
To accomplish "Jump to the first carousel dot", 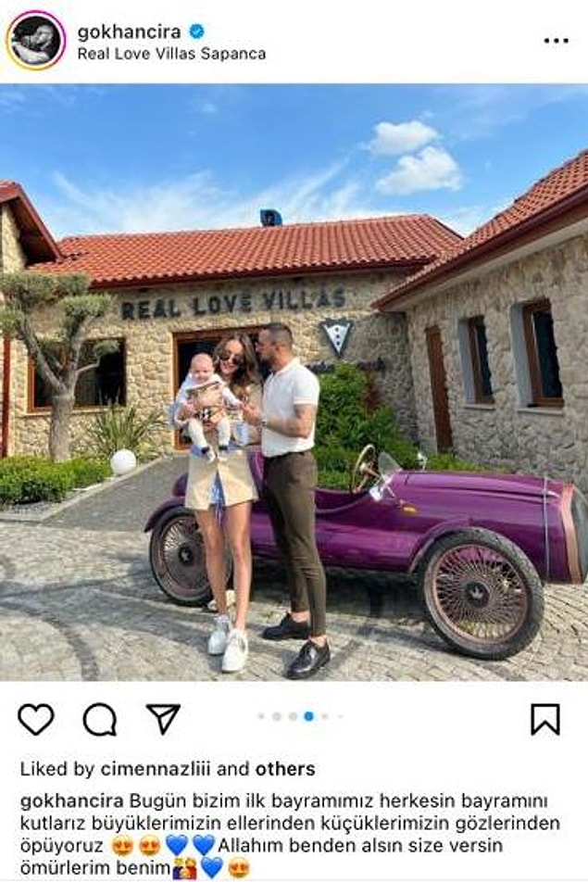I will pos(261,717).
